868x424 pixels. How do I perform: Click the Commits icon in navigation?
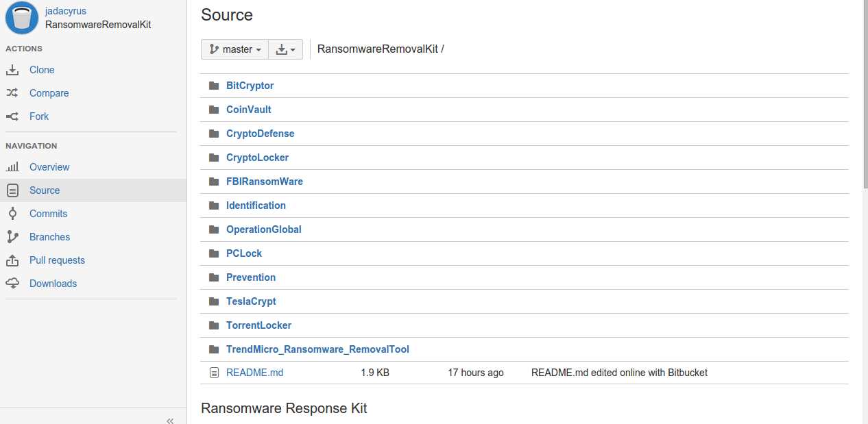[12, 214]
